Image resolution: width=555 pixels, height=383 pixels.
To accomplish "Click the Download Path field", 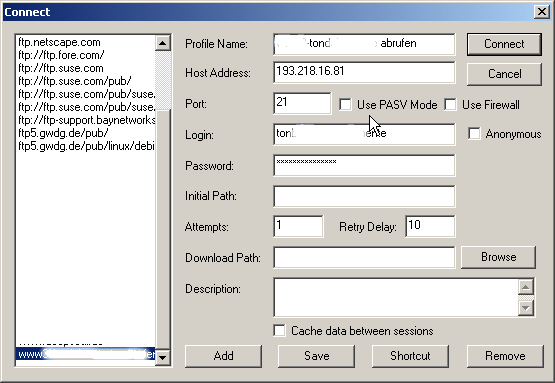I will [x=364, y=257].
